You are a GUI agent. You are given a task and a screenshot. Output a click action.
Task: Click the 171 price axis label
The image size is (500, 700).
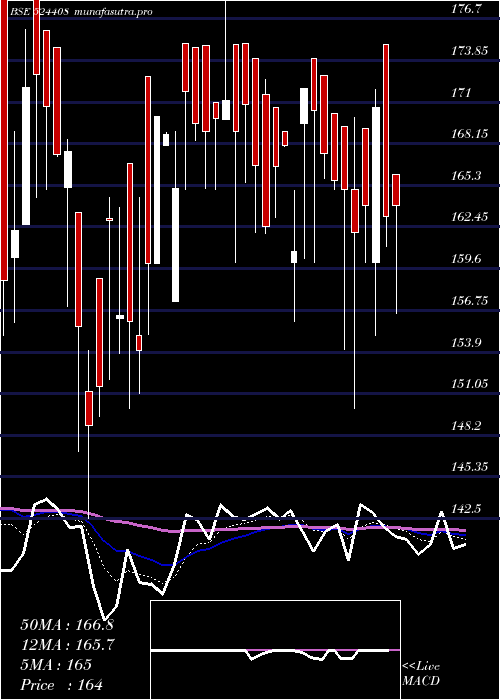pos(461,93)
